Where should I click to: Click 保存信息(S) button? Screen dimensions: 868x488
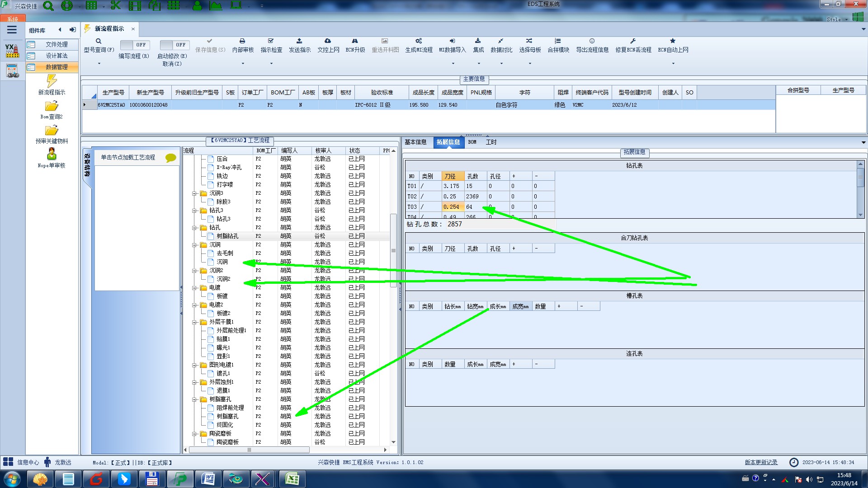[x=210, y=45]
